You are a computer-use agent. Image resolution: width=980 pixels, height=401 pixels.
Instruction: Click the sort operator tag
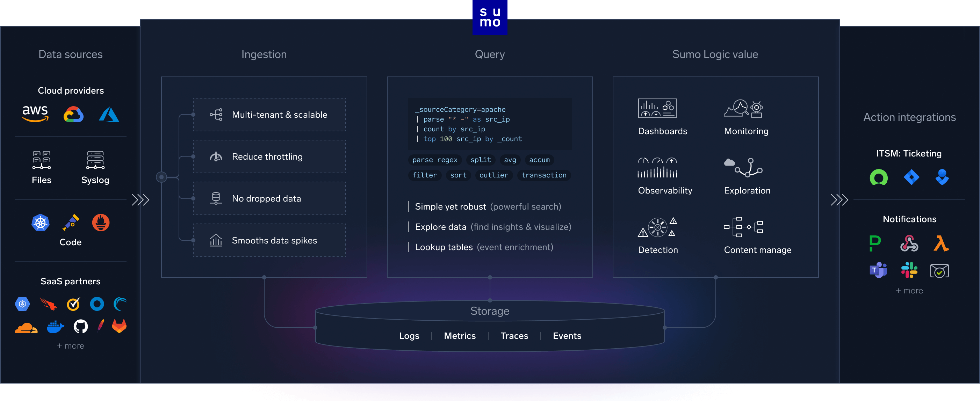458,175
